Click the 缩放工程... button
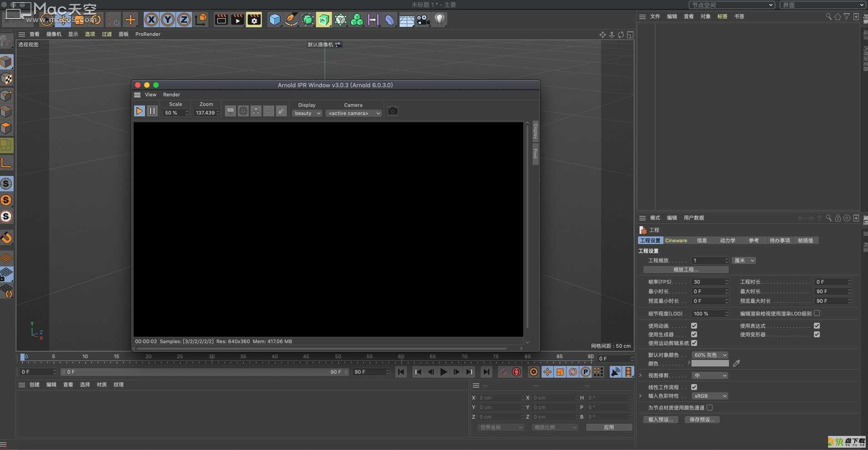868x450 pixels. [686, 270]
